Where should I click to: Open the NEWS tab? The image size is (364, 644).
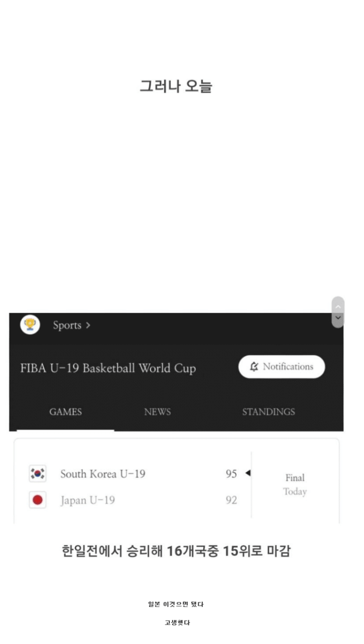[x=158, y=412]
